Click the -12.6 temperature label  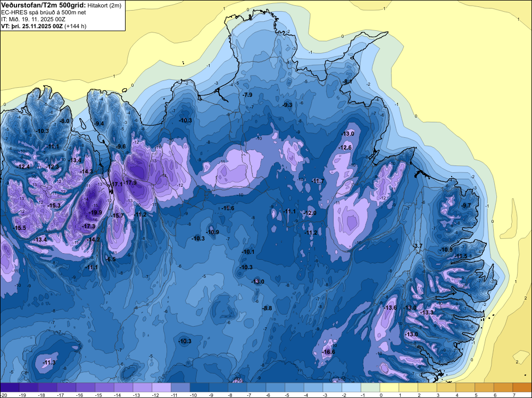point(345,147)
